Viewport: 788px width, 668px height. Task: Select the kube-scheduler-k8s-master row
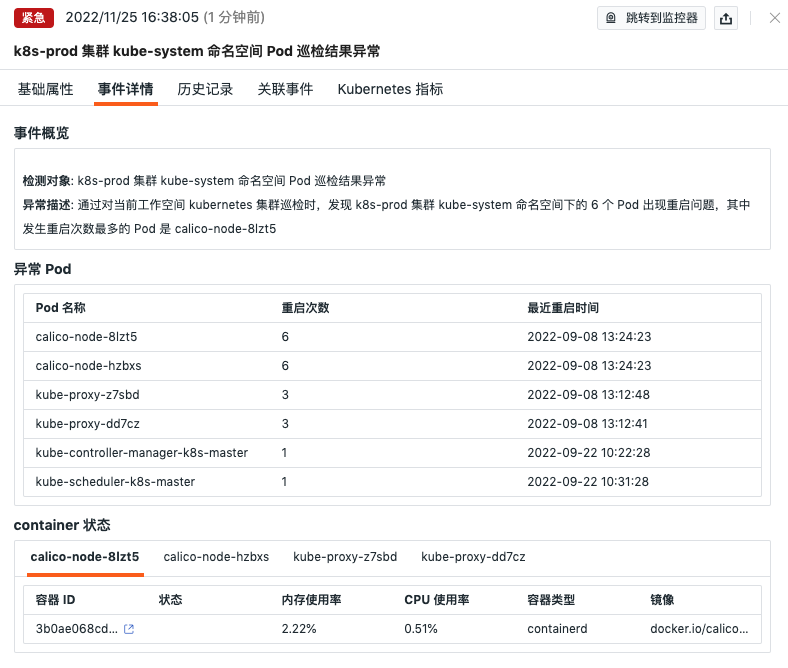click(x=392, y=482)
